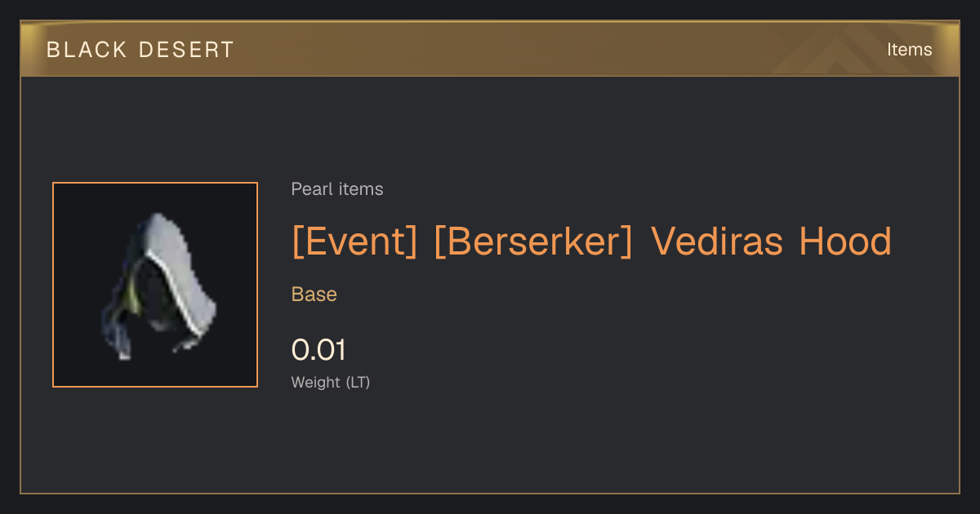Click the word BLACK in the header

click(86, 50)
